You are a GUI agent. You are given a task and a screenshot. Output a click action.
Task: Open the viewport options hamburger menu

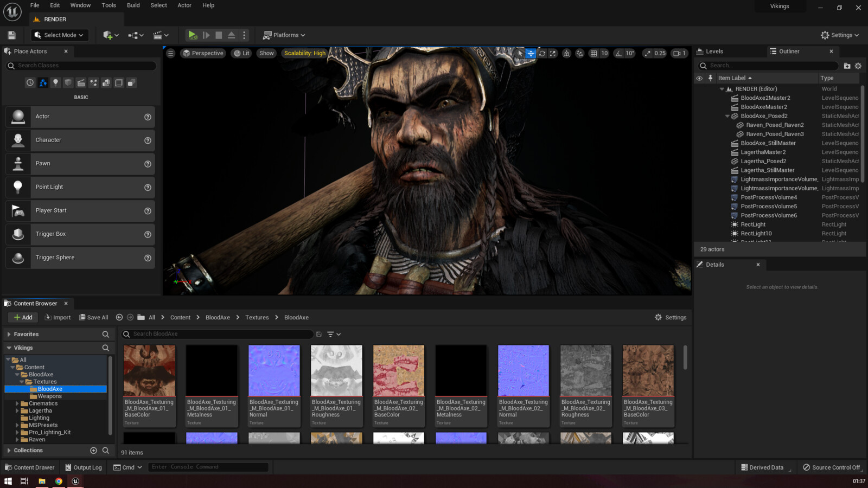171,53
